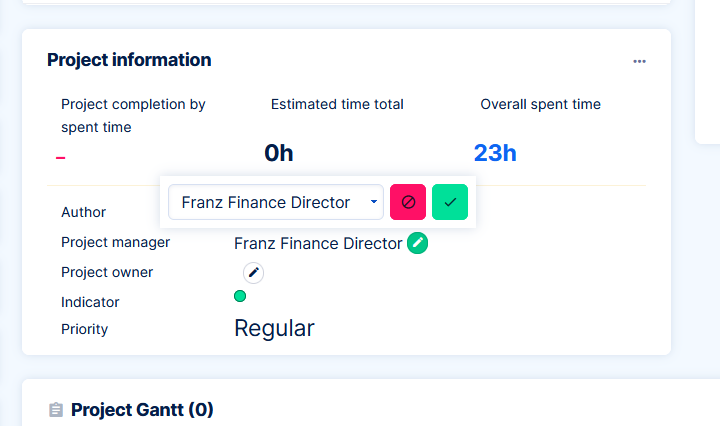The image size is (720, 426).
Task: Click the red dash project completion value
Action: click(x=61, y=157)
